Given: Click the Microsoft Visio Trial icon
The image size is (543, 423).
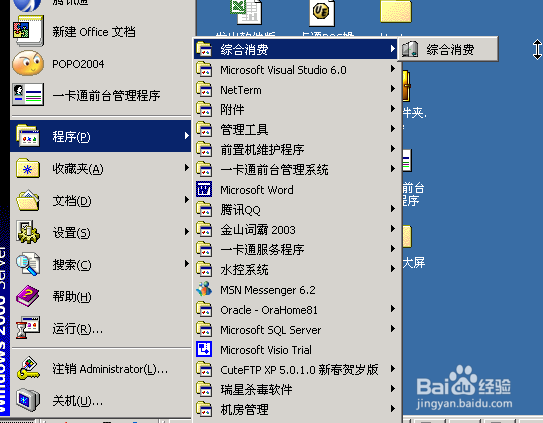Looking at the screenshot, I should 204,349.
